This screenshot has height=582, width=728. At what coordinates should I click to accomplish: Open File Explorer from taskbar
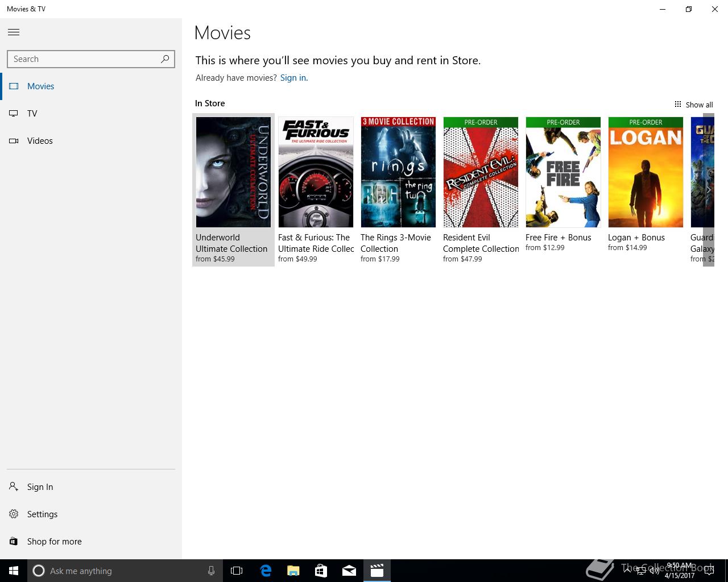click(293, 571)
